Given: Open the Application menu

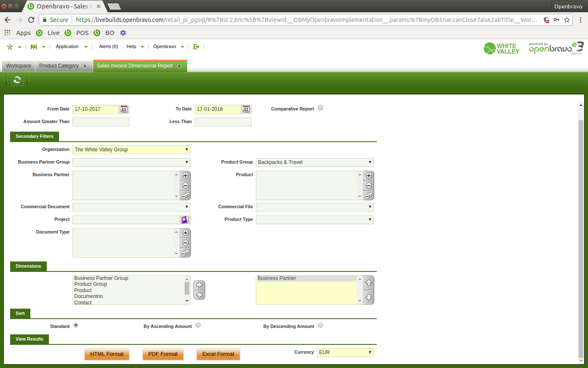Looking at the screenshot, I should (67, 47).
